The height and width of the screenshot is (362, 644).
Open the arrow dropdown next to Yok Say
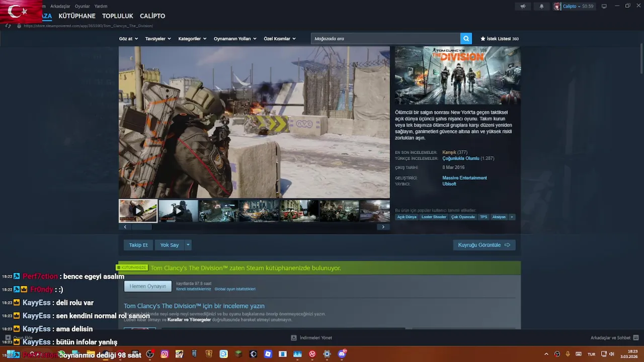(x=188, y=245)
